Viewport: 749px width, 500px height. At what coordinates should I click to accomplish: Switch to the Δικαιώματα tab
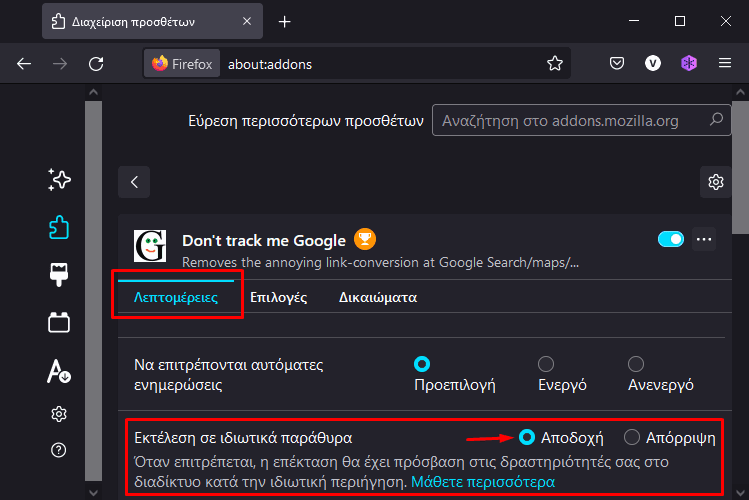378,297
